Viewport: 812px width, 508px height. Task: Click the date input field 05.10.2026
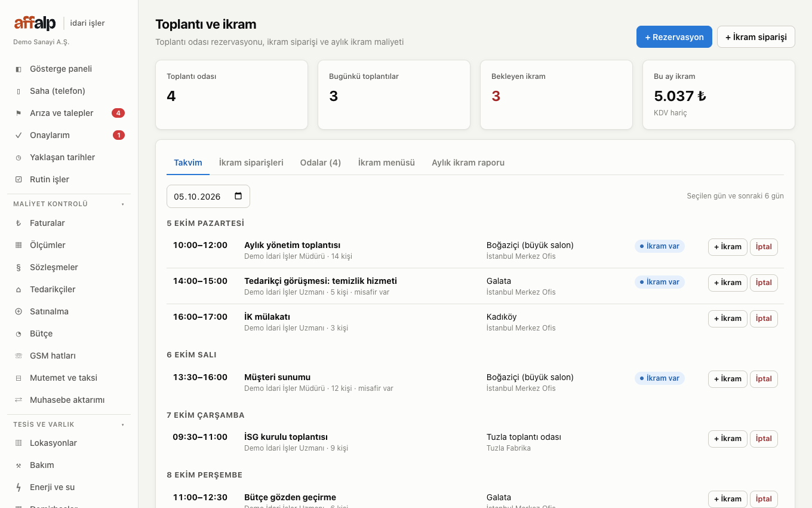[208, 196]
